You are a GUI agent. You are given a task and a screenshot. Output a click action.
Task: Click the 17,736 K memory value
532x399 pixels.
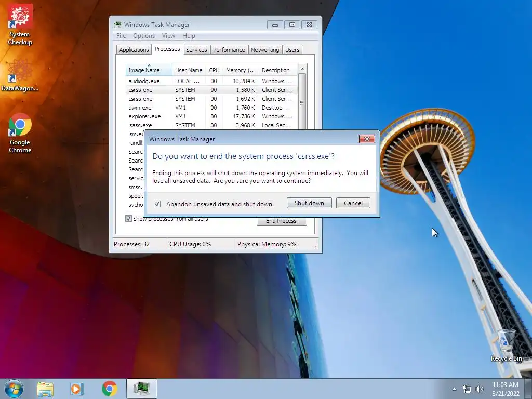coord(244,116)
